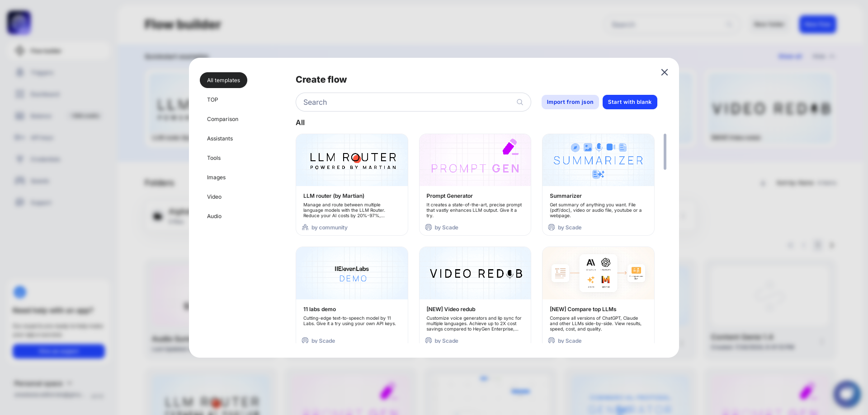Viewport: 868px width, 415px height.
Task: Open the Summarizer template thumbnail
Action: [598, 160]
